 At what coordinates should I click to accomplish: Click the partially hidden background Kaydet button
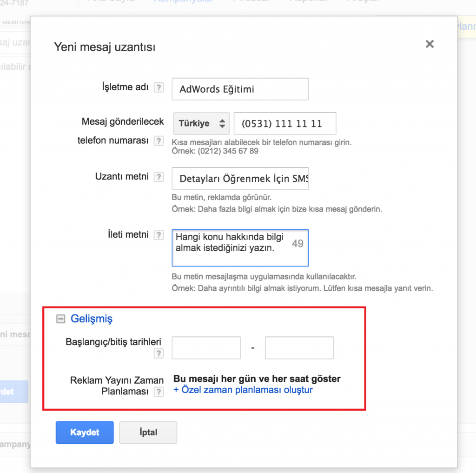coord(14,392)
